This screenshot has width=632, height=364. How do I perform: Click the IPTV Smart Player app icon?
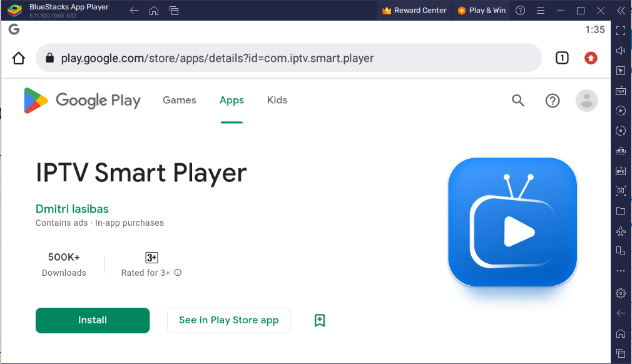(x=512, y=222)
